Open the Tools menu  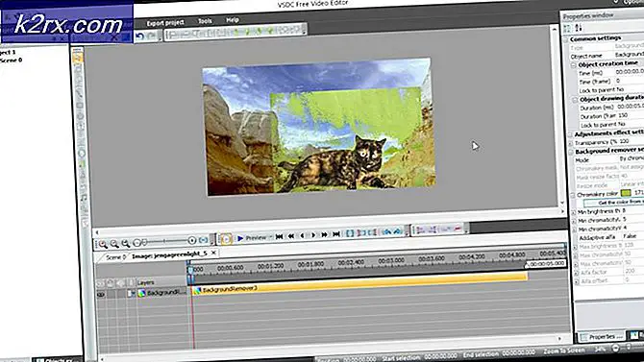tap(205, 21)
